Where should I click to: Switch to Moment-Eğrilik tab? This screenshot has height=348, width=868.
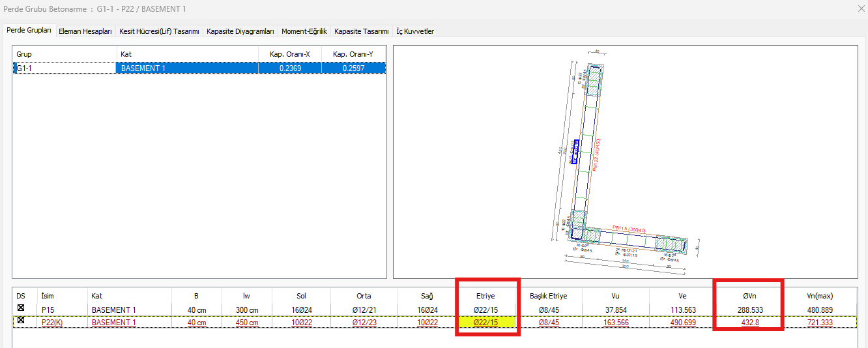point(304,31)
